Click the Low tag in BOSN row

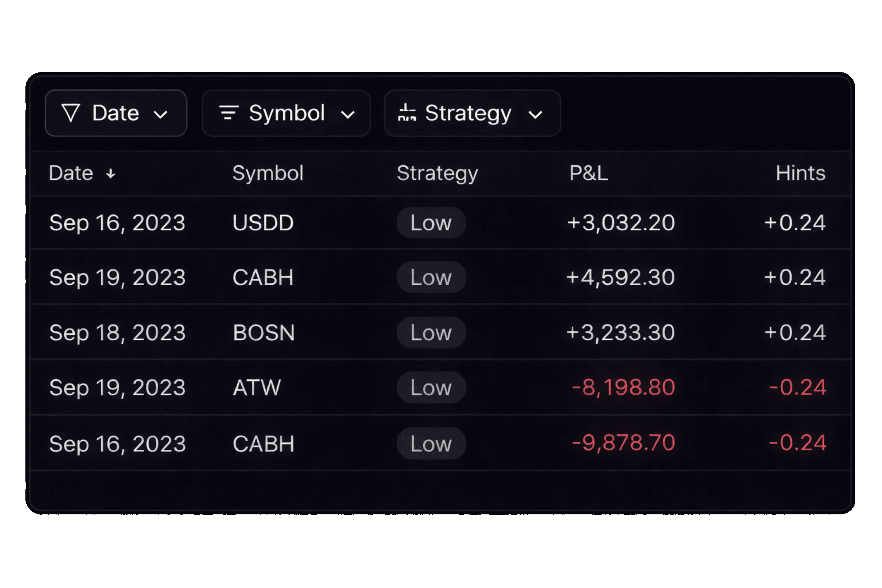(x=431, y=333)
